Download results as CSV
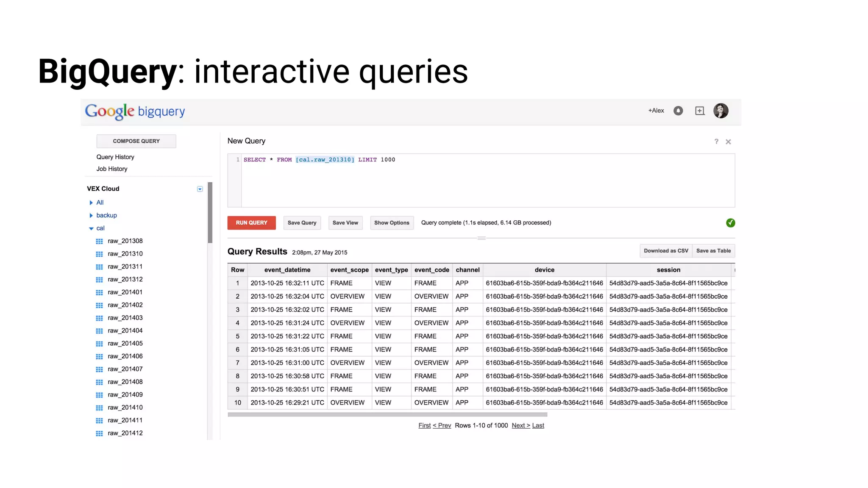Image resolution: width=868 pixels, height=488 pixels. pyautogui.click(x=666, y=251)
